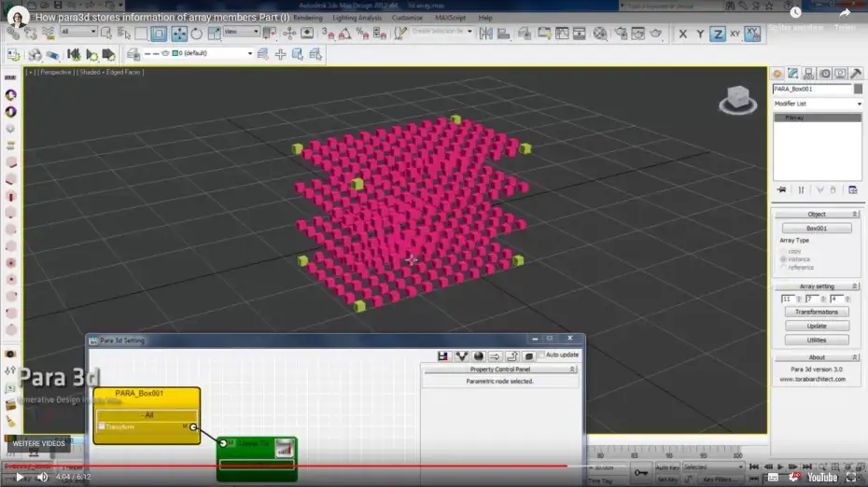868x487 pixels.
Task: Collapse the About rollout
Action: [x=817, y=357]
